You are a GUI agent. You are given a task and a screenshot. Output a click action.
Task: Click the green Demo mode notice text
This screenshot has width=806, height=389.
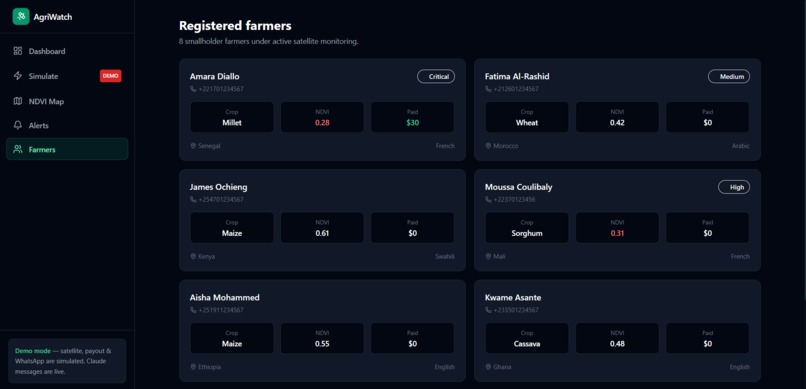click(33, 351)
